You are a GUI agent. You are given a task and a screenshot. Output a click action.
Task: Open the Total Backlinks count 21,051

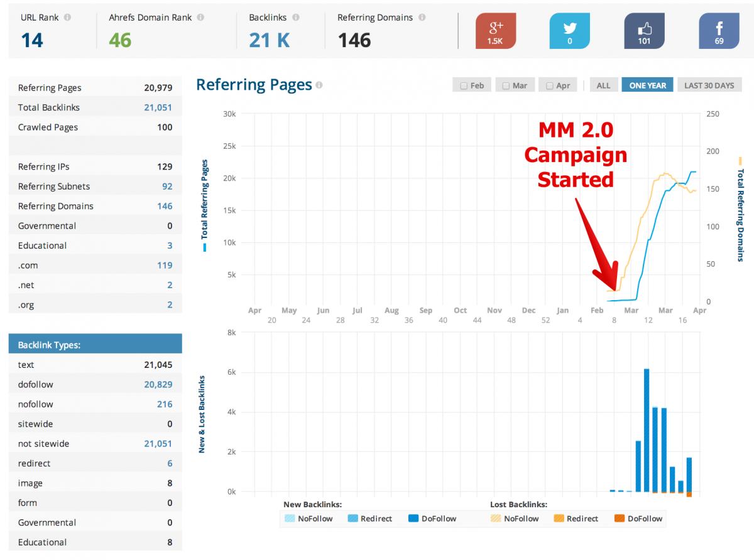(158, 107)
